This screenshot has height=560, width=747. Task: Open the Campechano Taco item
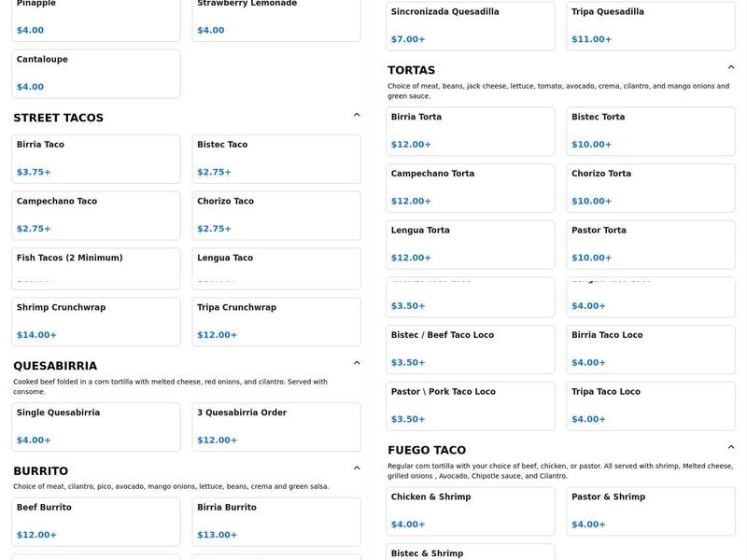coord(95,216)
